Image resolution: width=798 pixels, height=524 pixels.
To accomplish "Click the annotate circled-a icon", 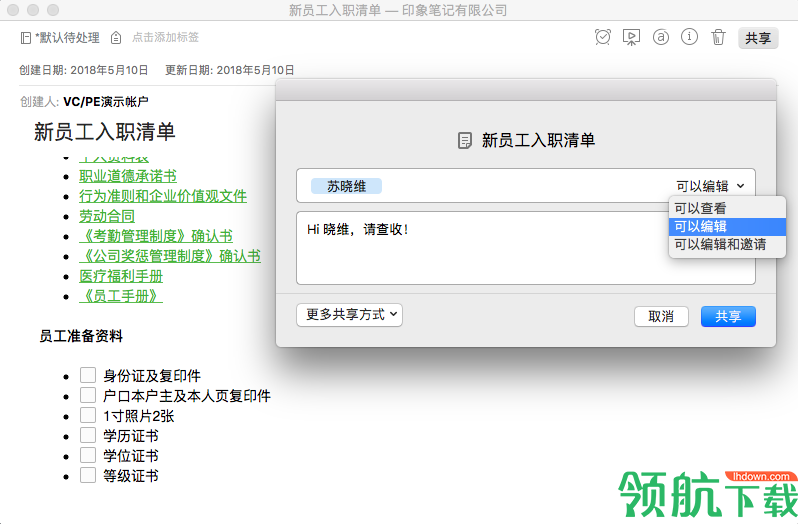I will (661, 37).
